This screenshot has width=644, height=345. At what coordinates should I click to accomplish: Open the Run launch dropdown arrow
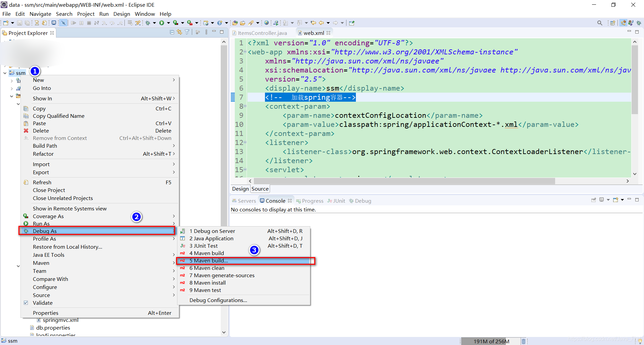(168, 23)
